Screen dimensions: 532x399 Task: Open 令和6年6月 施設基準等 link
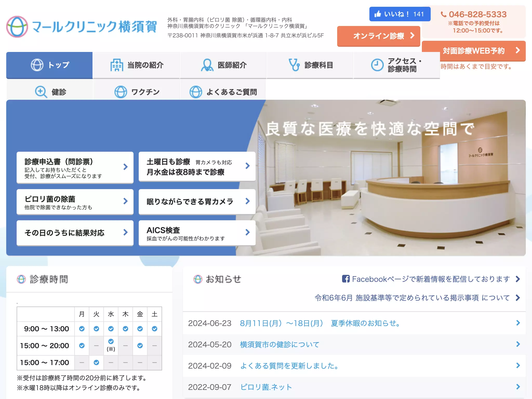click(417, 298)
